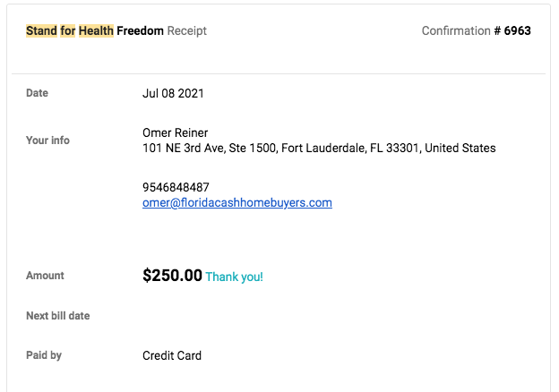Click the Date field label
This screenshot has width=559, height=392.
[37, 93]
